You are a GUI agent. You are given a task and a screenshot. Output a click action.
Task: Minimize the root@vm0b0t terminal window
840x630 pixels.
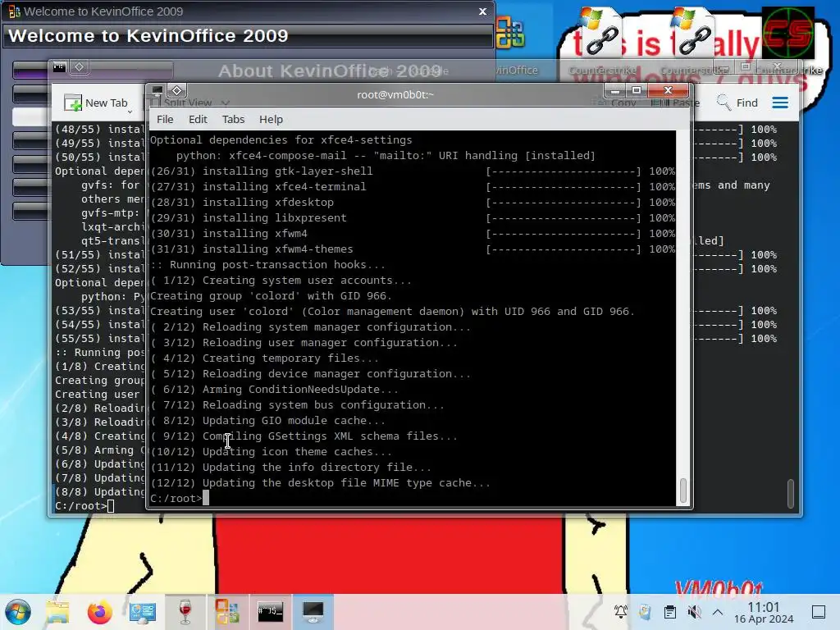click(x=615, y=90)
